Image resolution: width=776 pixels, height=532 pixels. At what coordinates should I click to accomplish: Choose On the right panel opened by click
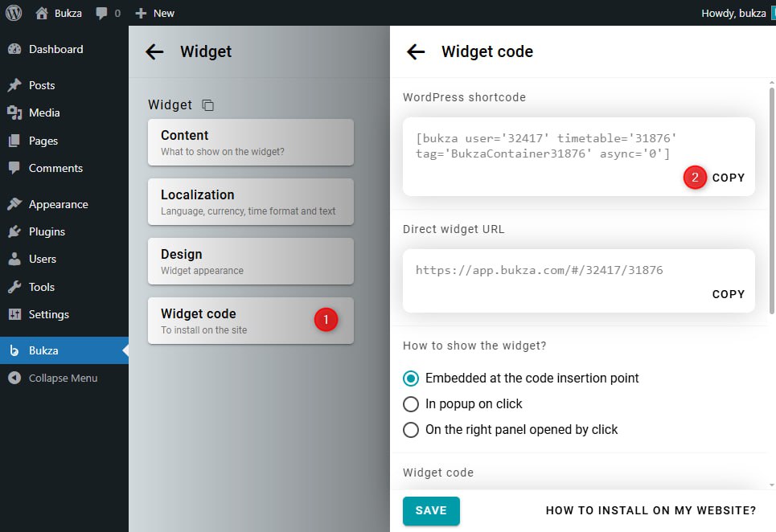click(411, 429)
